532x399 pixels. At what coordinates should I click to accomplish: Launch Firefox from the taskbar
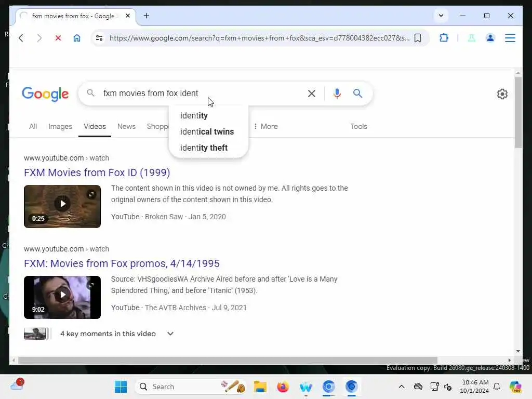283,387
